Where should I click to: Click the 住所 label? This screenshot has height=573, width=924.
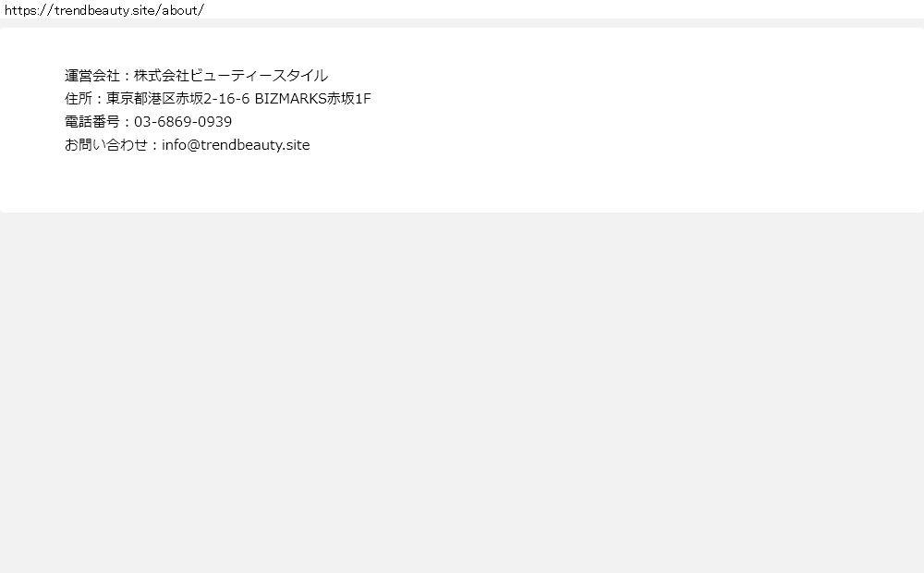[x=79, y=99]
